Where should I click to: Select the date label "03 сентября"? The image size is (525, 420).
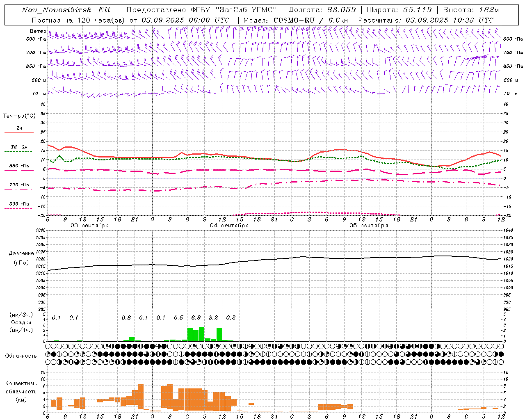click(89, 226)
